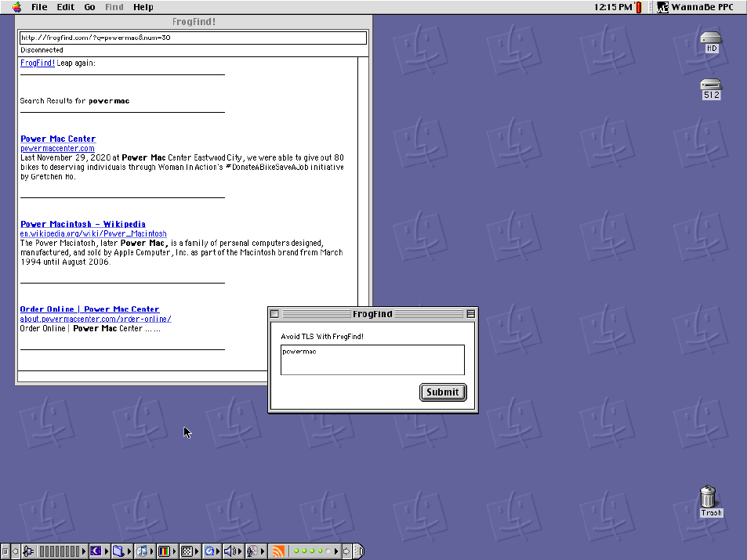Open the WannaBe PPC application menu

point(695,7)
